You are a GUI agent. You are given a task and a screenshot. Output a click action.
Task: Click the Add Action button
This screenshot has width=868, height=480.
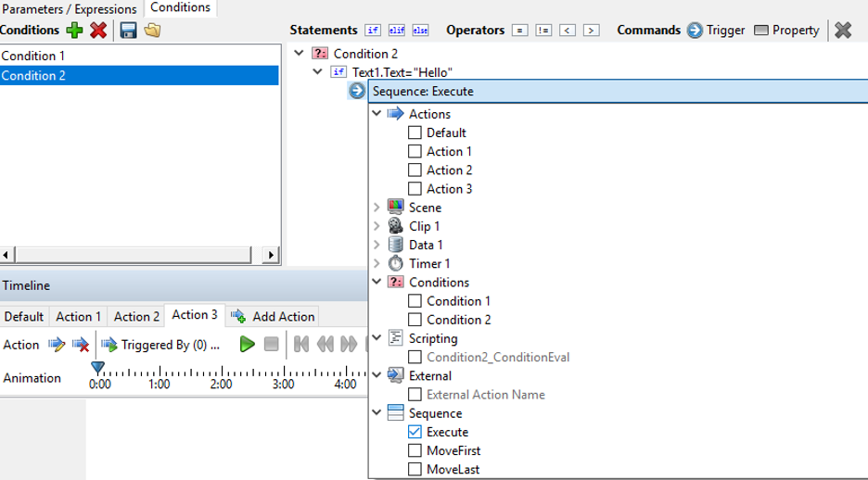point(274,316)
